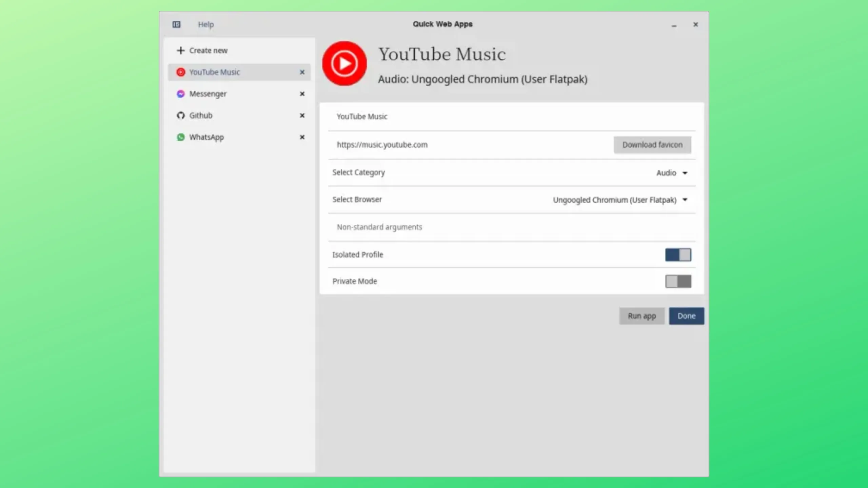Click the header subtitle Audio: Ungoogled Chromium

pyautogui.click(x=482, y=79)
